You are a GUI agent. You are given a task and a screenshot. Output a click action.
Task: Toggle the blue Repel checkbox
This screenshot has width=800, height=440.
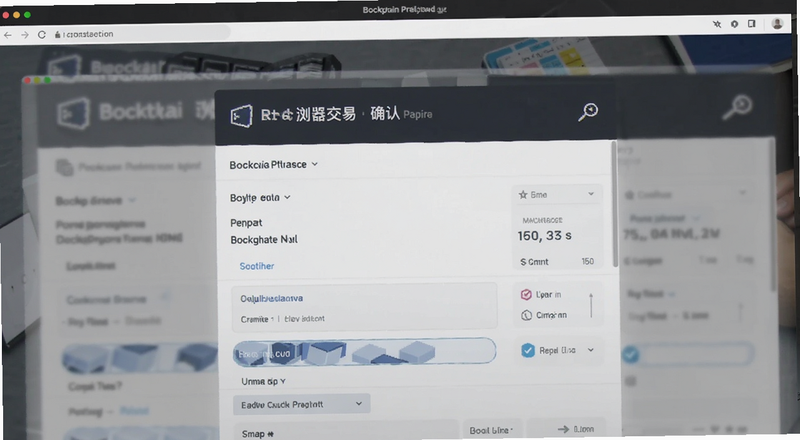[x=528, y=350]
